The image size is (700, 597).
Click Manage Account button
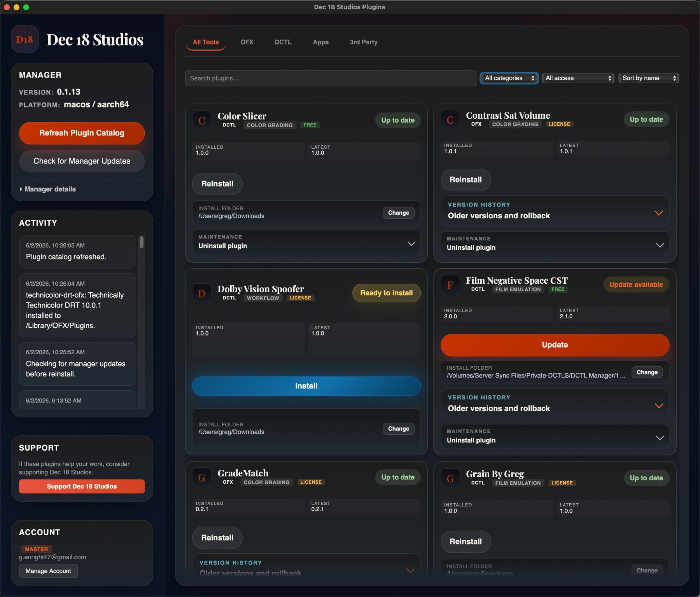(48, 571)
